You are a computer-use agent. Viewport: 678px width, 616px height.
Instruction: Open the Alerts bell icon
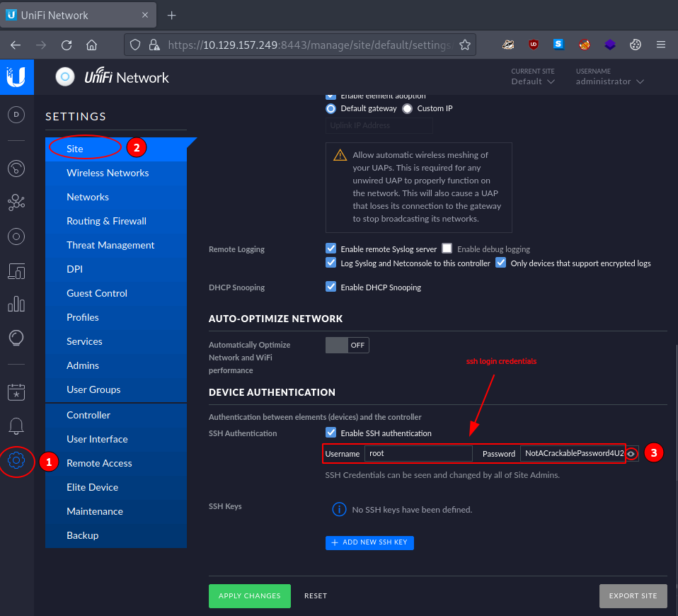[x=16, y=426]
